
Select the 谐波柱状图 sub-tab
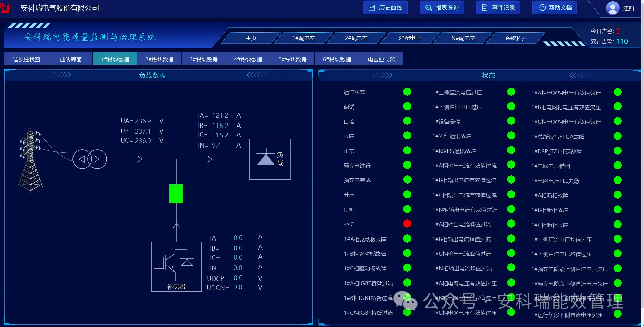tap(26, 59)
